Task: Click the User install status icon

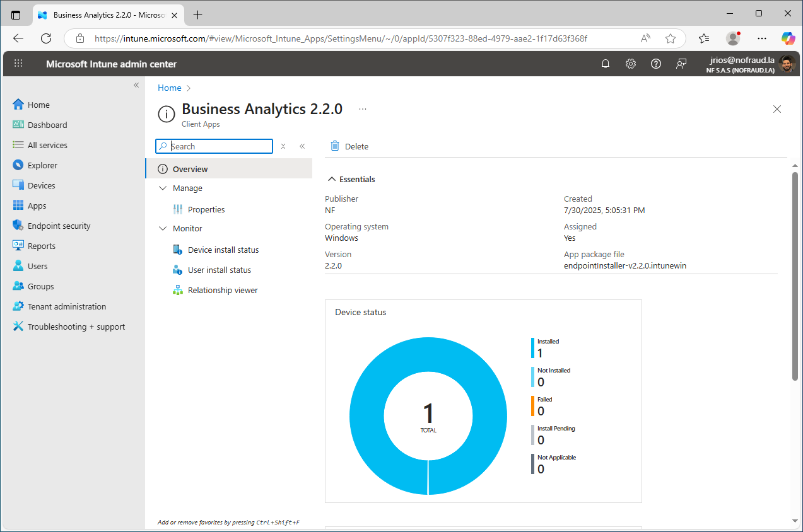Action: pos(178,270)
